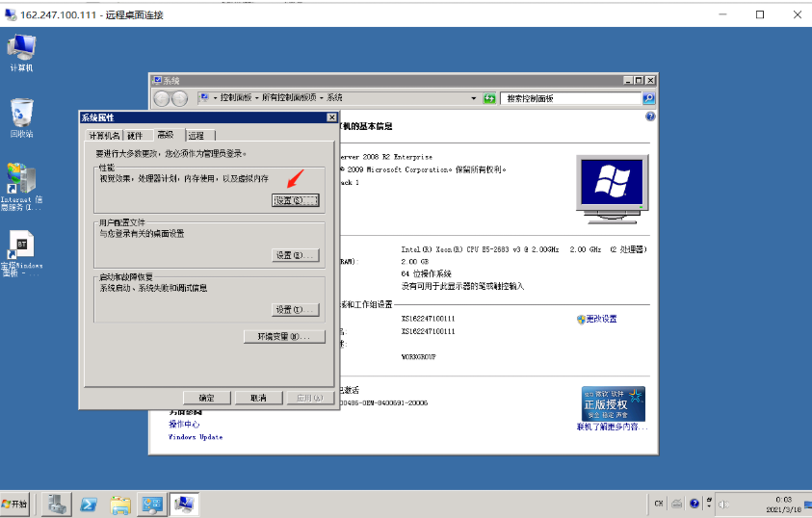This screenshot has height=518, width=812.
Task: Click the volume speaker tray icon
Action: point(723,504)
